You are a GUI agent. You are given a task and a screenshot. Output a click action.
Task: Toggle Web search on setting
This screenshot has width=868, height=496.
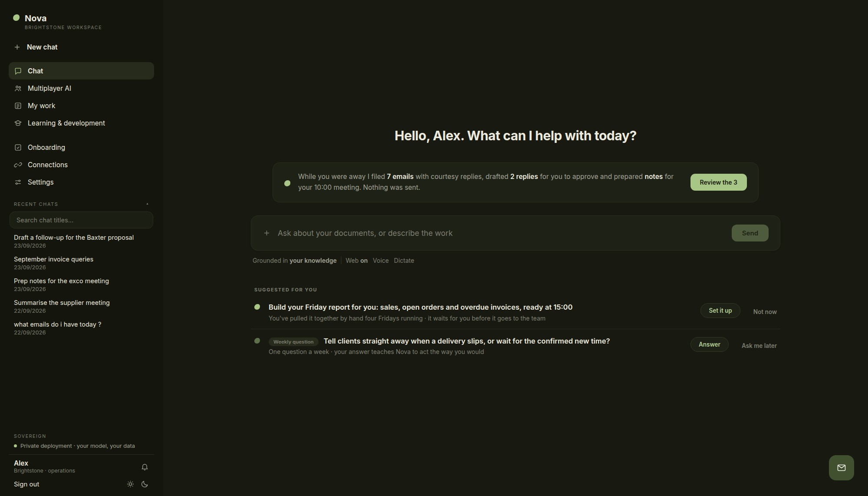point(356,261)
